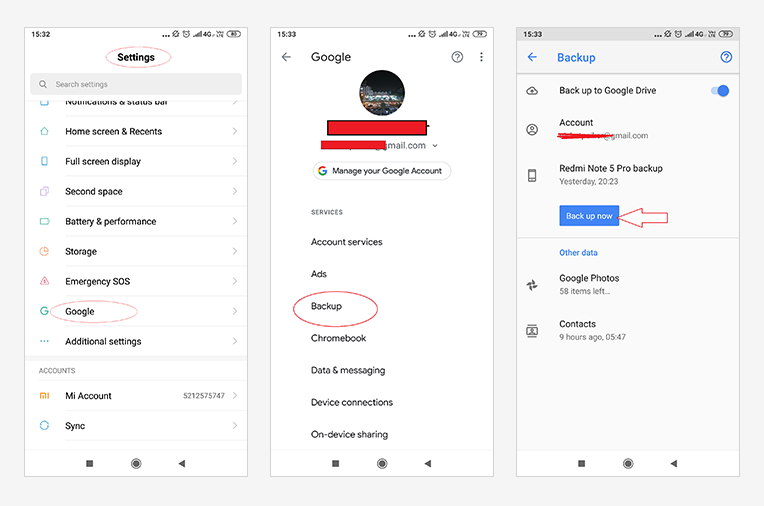The image size is (764, 506).
Task: Open Chromebook in Google services list
Action: pyautogui.click(x=338, y=338)
